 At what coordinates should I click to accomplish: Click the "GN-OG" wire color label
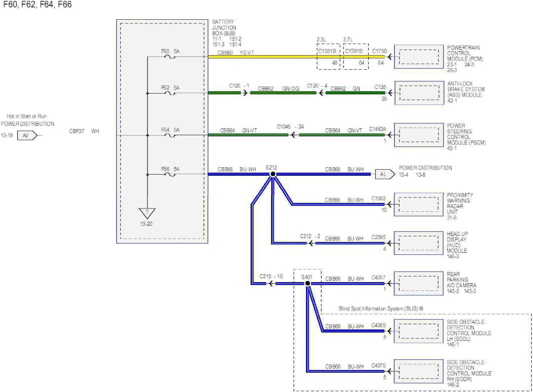291,89
